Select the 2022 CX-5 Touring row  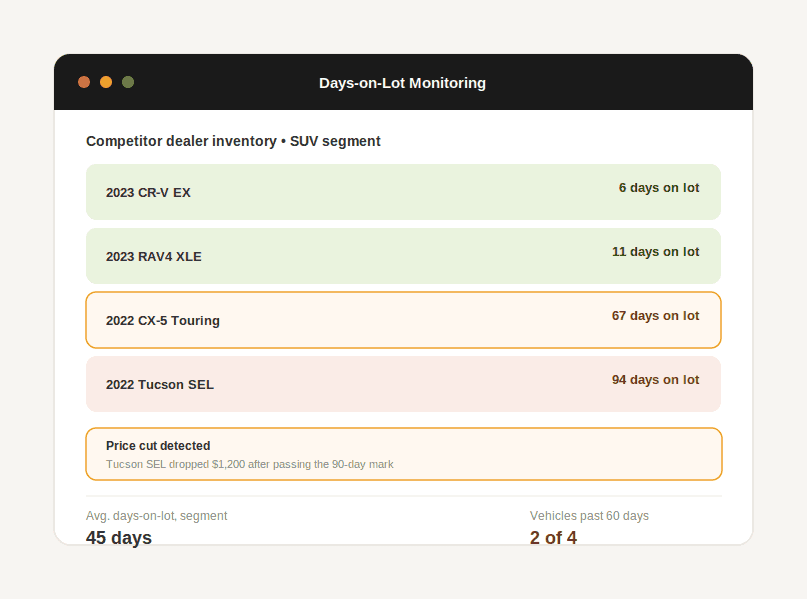coord(404,320)
